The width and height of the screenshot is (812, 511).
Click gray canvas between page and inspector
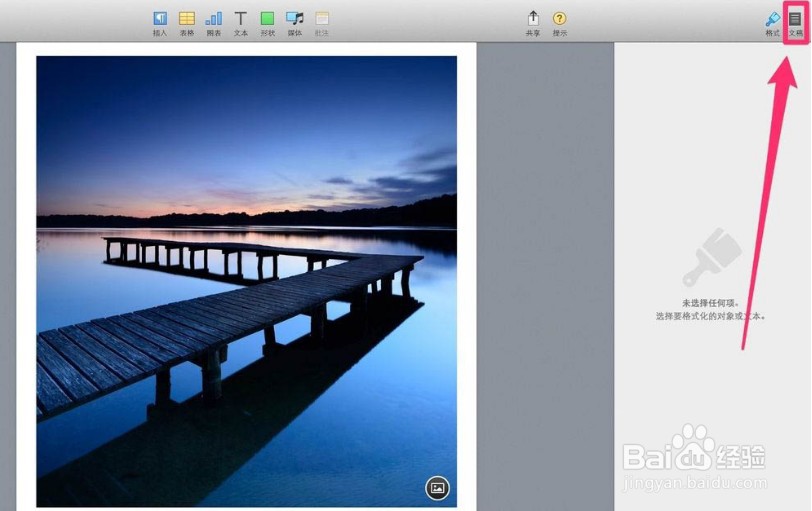[545, 276]
